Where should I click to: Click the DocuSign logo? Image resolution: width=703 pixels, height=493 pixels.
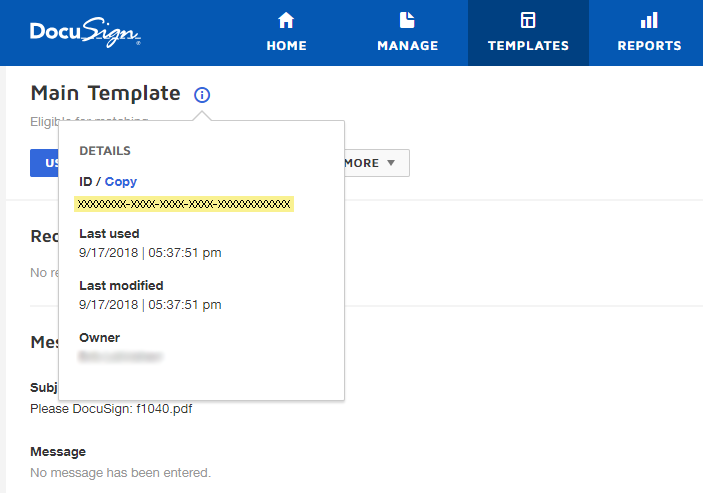tap(85, 32)
